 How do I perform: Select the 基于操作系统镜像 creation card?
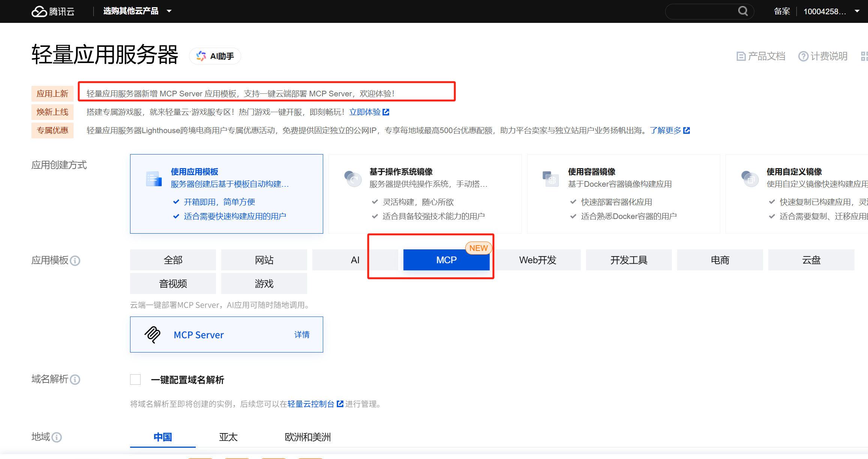[x=425, y=194]
